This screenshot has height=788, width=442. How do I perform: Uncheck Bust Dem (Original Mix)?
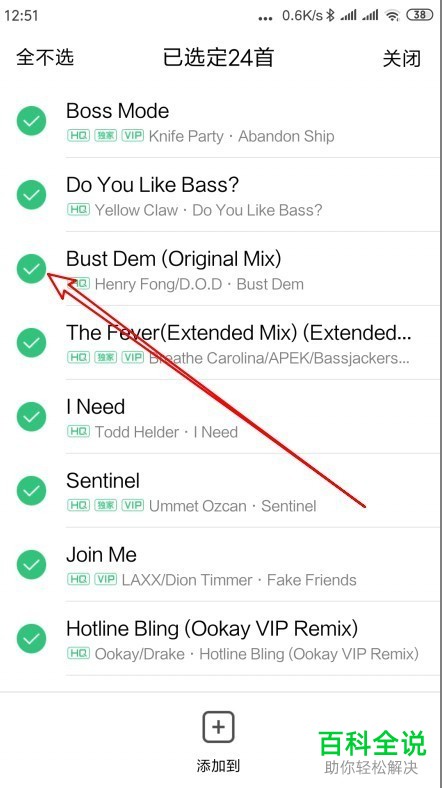coord(31,268)
